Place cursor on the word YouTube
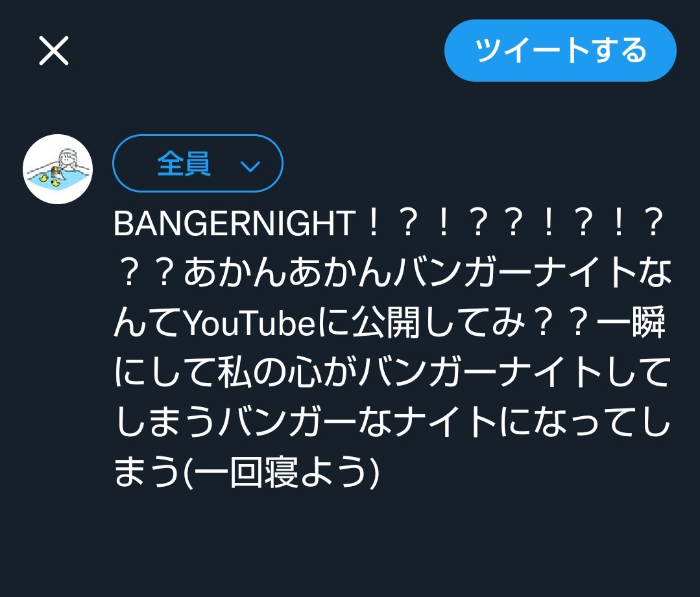Viewport: 700px width, 597px height. (x=250, y=323)
